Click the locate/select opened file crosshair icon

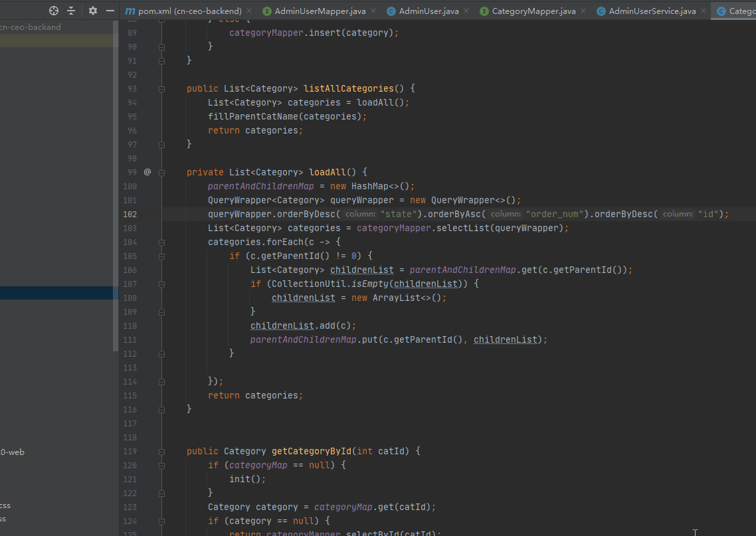point(54,11)
